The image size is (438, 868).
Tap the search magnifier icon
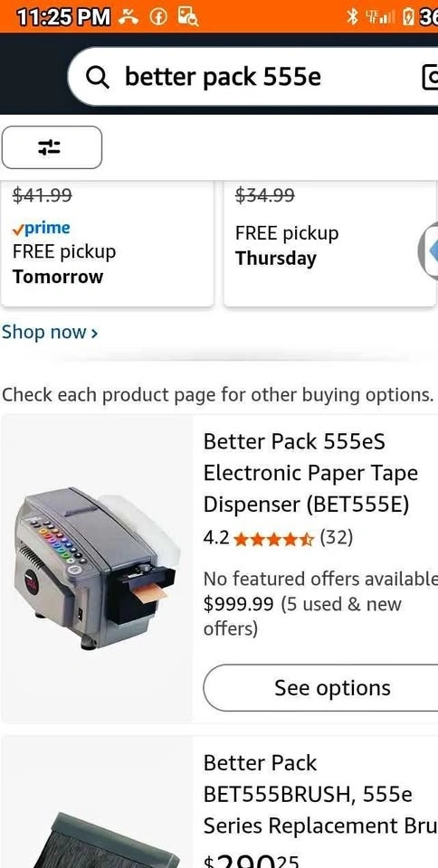tap(98, 78)
